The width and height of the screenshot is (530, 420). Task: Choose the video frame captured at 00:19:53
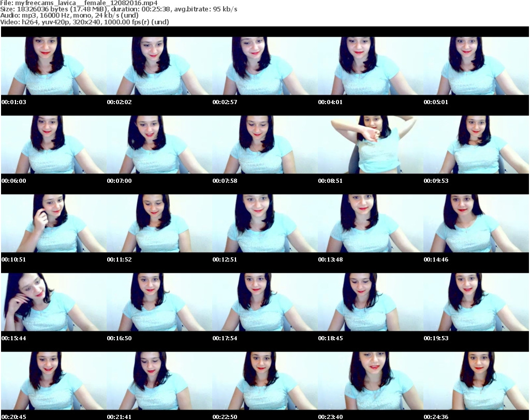pos(476,302)
